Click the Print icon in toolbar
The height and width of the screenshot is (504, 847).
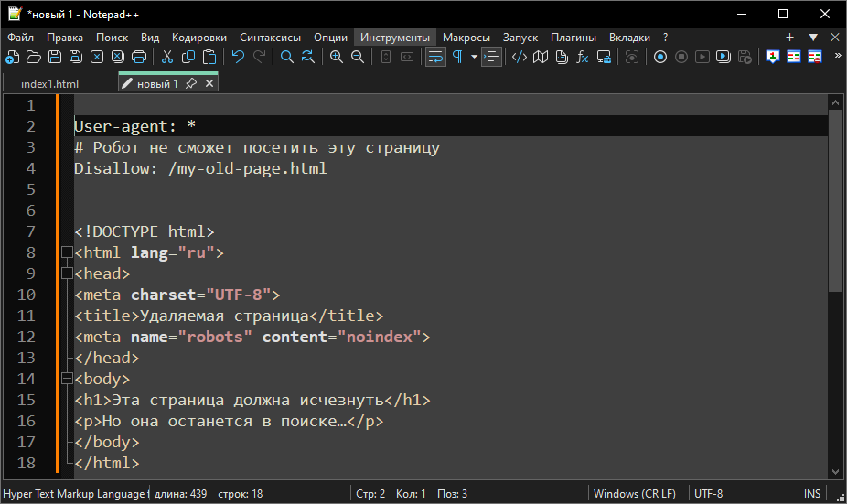[139, 57]
